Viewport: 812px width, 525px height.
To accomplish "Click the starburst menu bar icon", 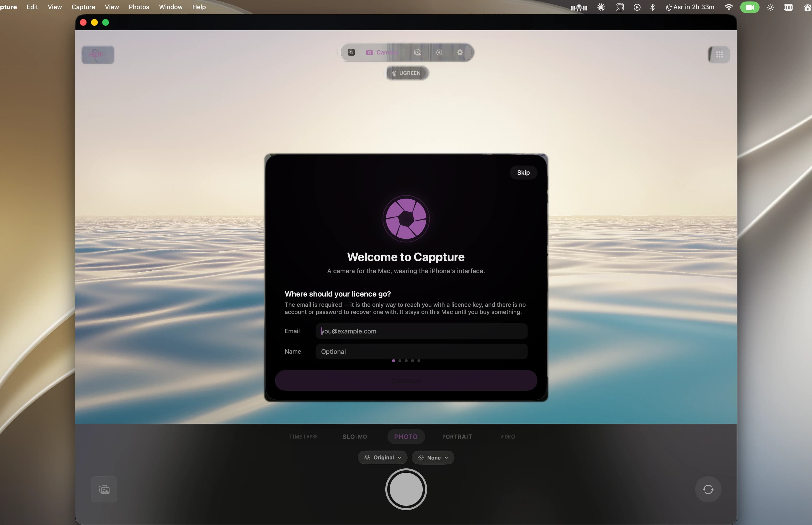I will [601, 7].
